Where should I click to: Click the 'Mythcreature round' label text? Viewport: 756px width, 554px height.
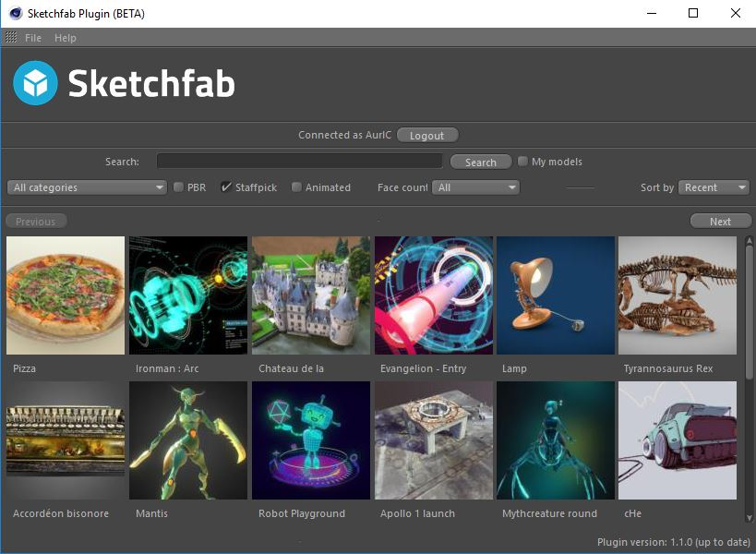click(549, 513)
